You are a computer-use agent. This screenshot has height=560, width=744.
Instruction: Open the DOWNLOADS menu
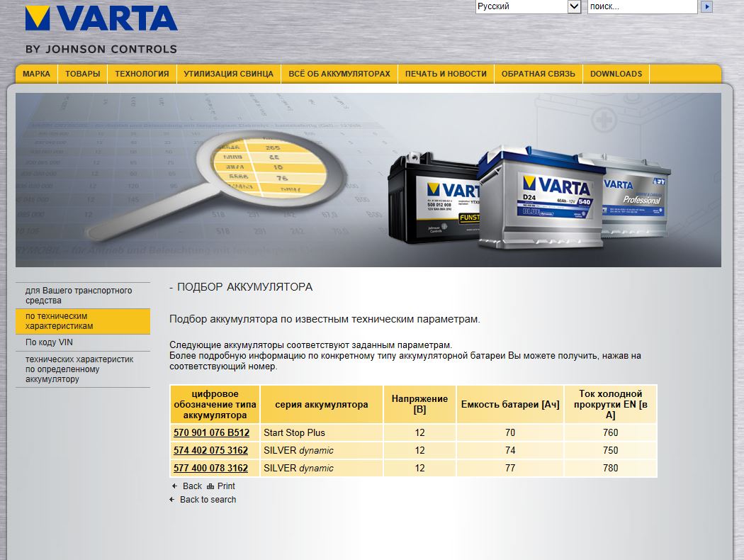click(x=616, y=74)
